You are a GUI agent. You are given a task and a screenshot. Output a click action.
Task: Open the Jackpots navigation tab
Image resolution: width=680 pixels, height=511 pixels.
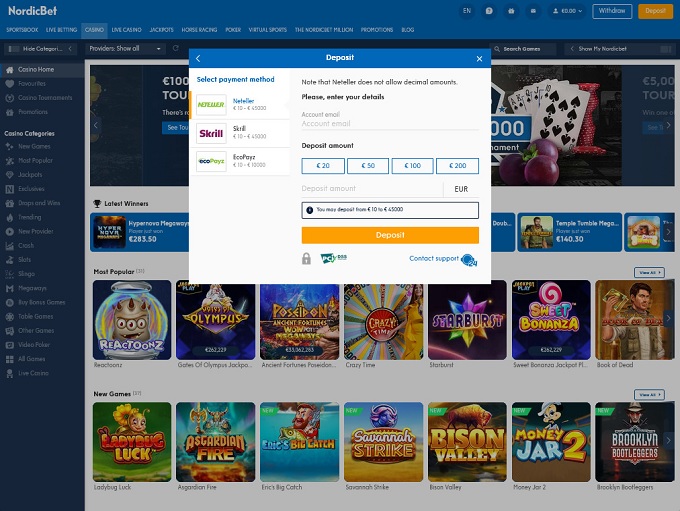point(161,30)
